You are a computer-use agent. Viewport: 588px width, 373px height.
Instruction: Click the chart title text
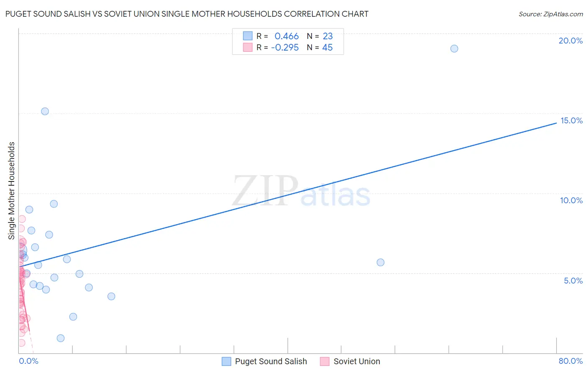pos(187,14)
